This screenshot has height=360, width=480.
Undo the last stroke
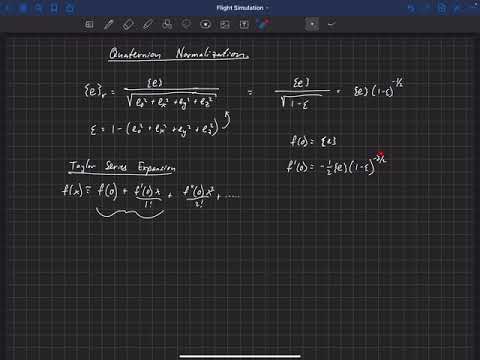(x=411, y=8)
